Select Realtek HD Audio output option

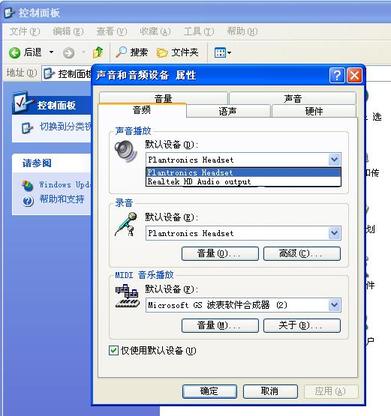[243, 182]
